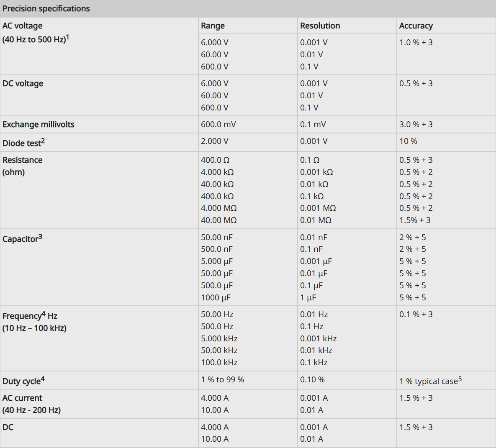Select the Range column header
This screenshot has width=496, height=448.
(x=213, y=26)
